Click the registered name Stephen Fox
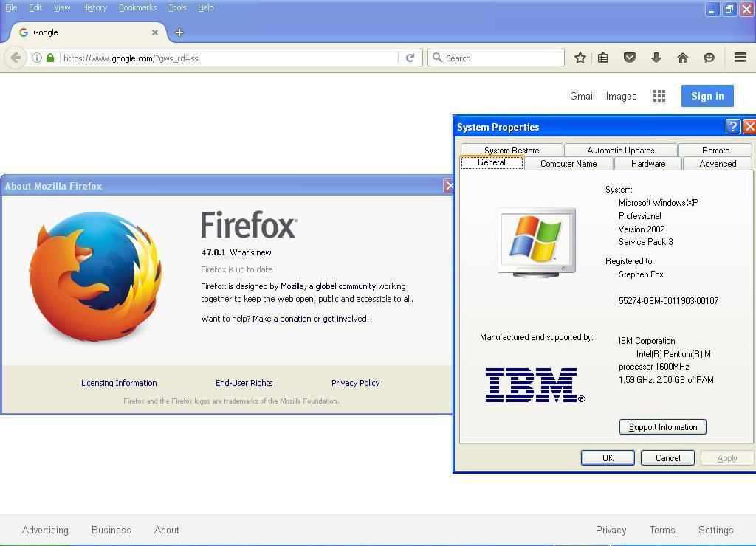Screen dimensions: 756x546 coord(641,274)
